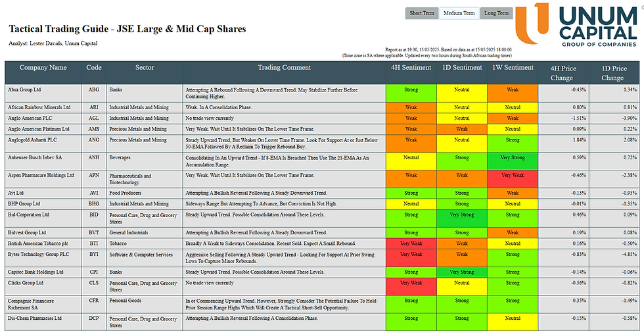Image resolution: width=644 pixels, height=331 pixels.
Task: Click Absa's green Strong 4H sentiment cell
Action: [411, 93]
